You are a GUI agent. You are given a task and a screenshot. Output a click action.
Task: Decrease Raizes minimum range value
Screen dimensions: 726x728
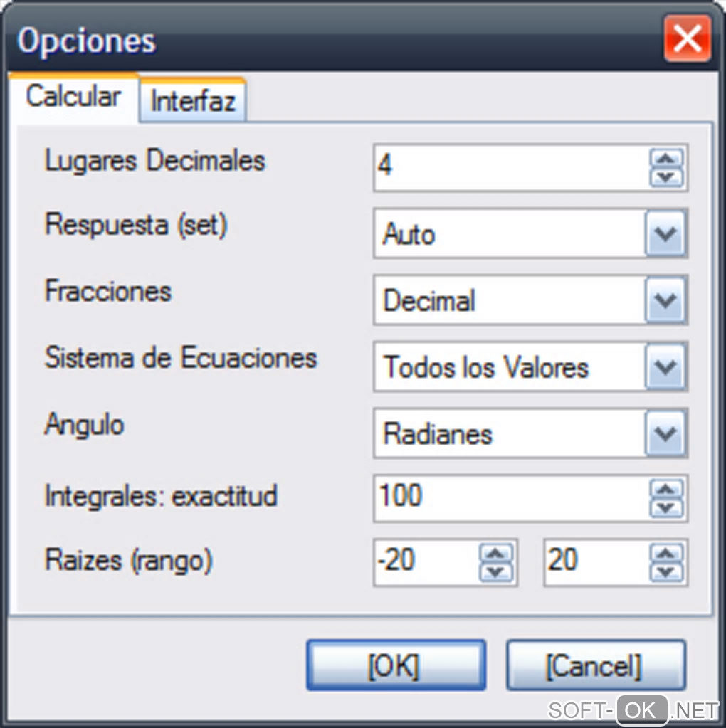click(x=496, y=571)
